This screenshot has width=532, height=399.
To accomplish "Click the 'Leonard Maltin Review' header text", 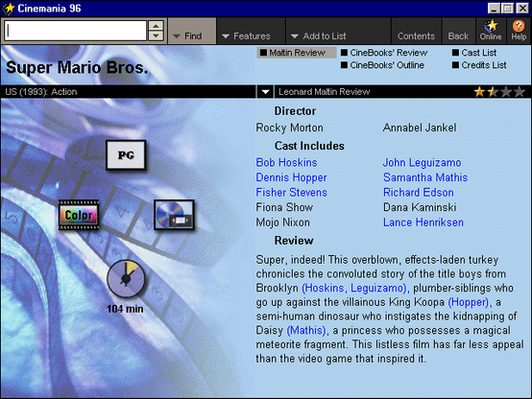I will [324, 91].
